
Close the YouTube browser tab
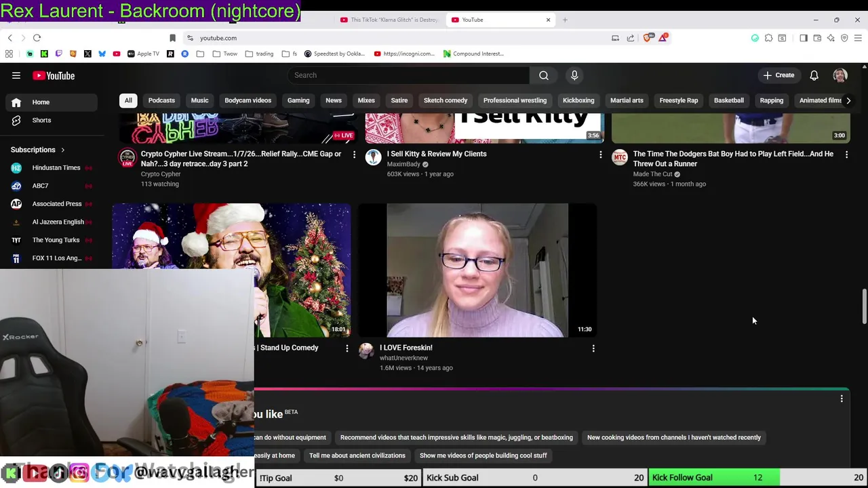tap(548, 20)
